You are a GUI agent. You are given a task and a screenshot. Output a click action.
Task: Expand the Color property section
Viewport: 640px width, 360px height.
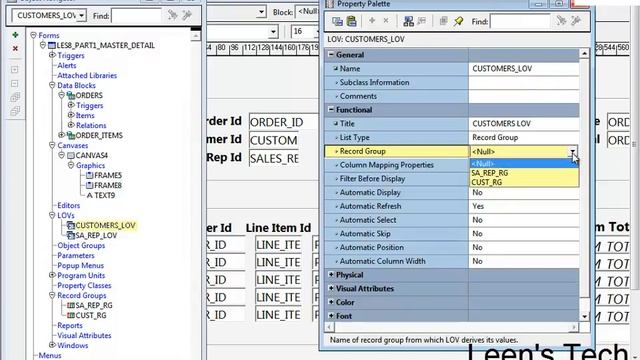point(331,302)
